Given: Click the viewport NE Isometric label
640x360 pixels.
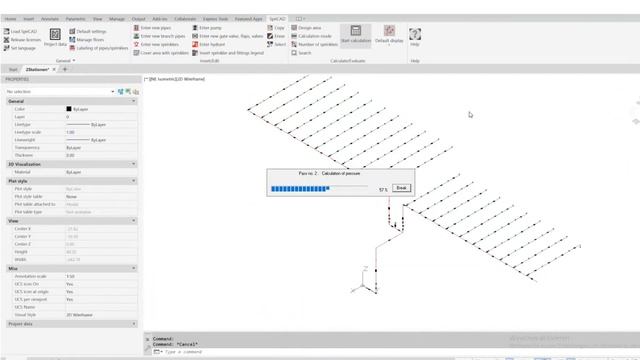Looking at the screenshot, I should tap(176, 79).
